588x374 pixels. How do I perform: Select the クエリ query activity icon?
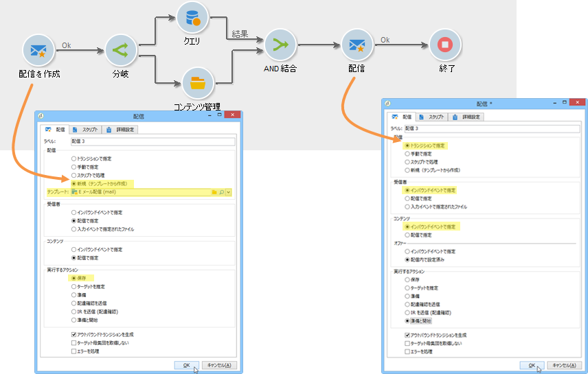point(192,18)
